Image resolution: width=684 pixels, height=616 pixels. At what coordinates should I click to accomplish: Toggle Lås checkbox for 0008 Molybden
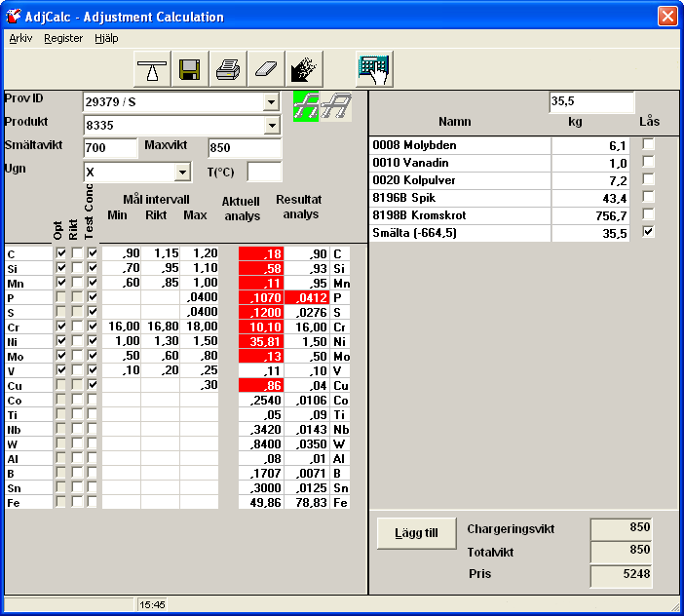648,144
